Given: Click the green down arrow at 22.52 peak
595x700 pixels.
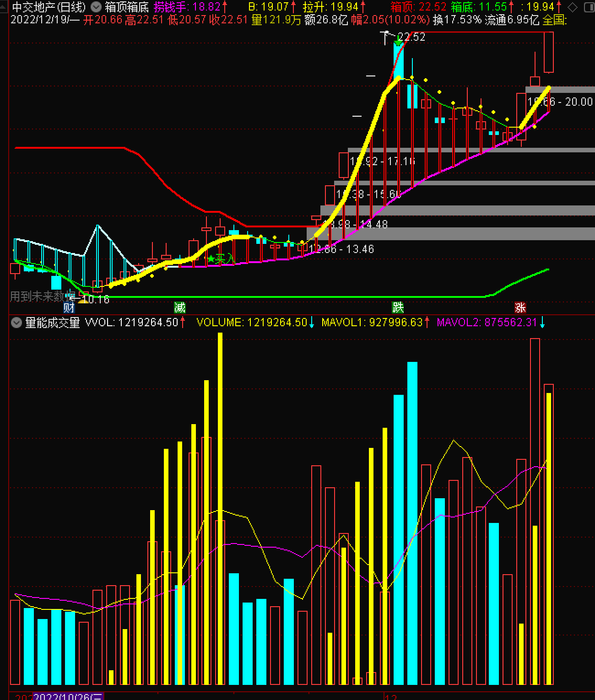Looking at the screenshot, I should coord(398,43).
